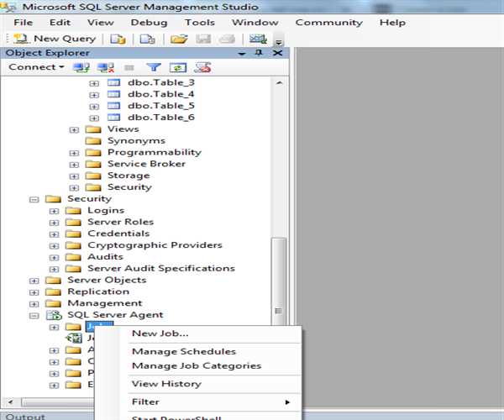Image resolution: width=504 pixels, height=420 pixels.
Task: Expand the Views folder
Action: click(x=74, y=129)
